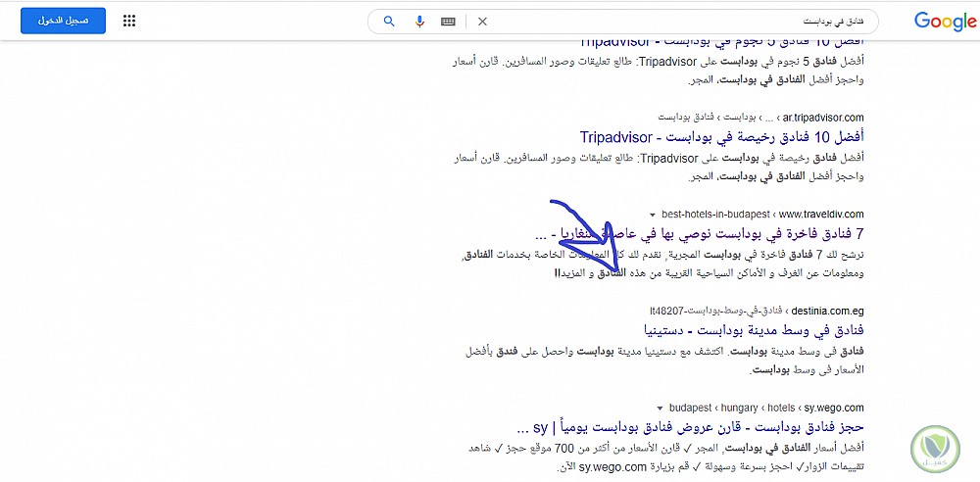Click the search magnifier icon
The image size is (980, 482).
click(x=389, y=22)
